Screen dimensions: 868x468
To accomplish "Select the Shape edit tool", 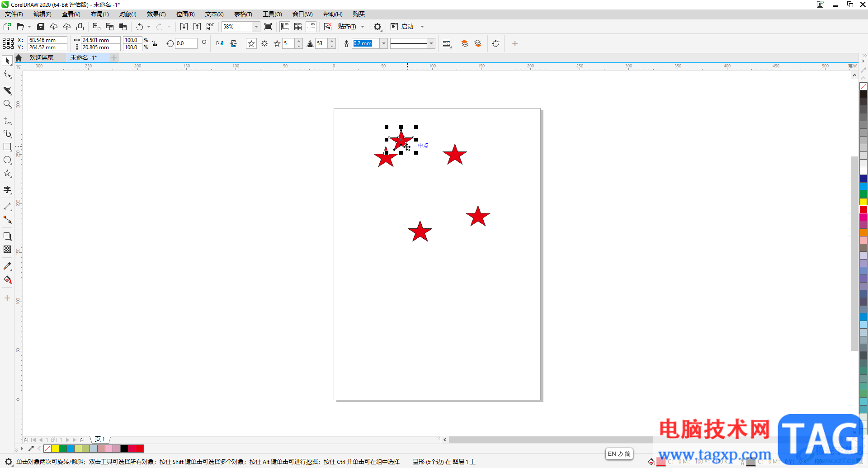I will (7, 74).
